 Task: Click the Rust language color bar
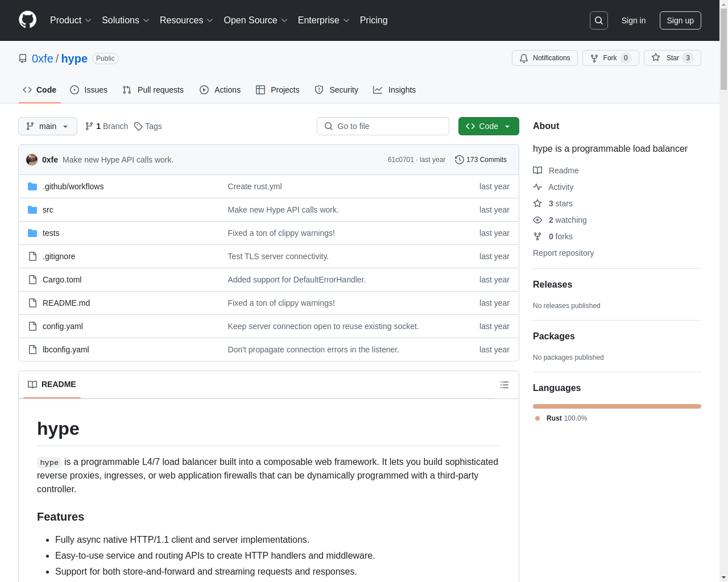[x=617, y=406]
